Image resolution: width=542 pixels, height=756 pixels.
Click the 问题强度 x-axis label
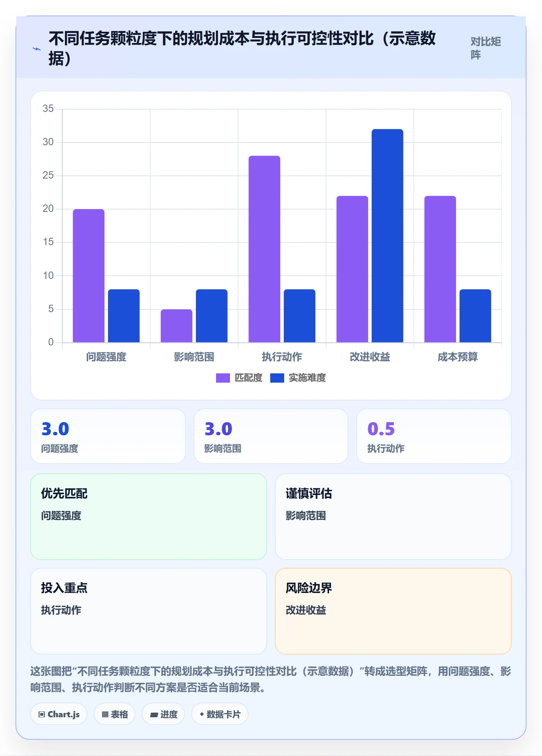[x=106, y=357]
